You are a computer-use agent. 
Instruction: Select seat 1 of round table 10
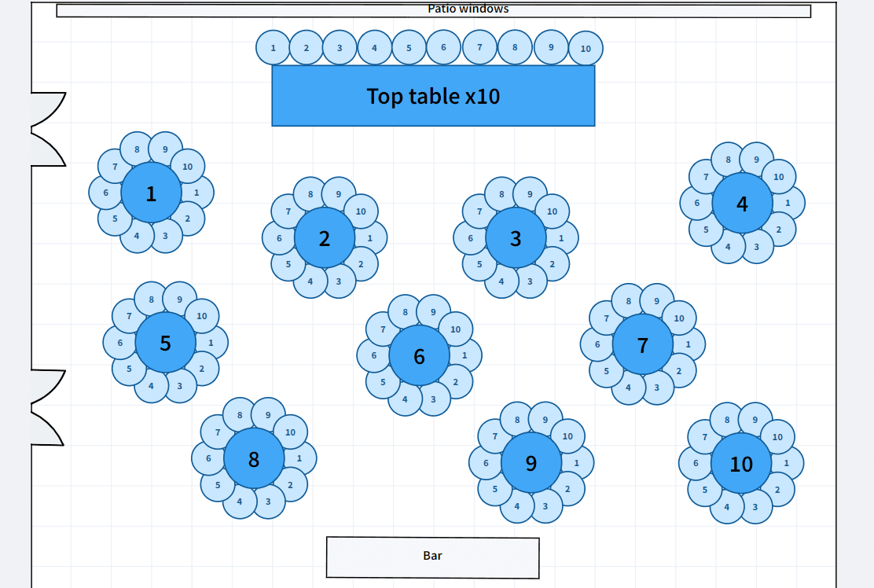(x=787, y=463)
